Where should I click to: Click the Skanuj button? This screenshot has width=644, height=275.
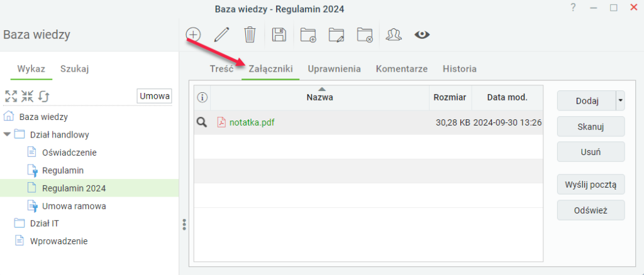pyautogui.click(x=591, y=126)
